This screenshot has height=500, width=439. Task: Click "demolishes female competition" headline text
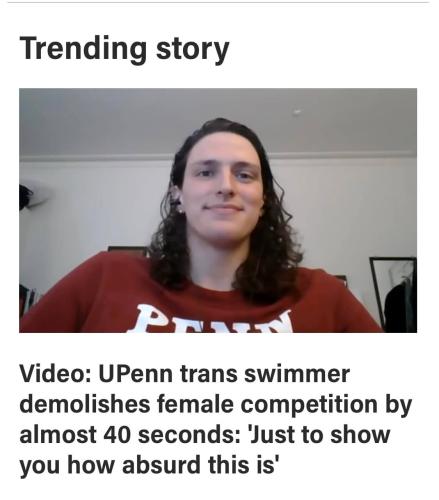(x=198, y=404)
